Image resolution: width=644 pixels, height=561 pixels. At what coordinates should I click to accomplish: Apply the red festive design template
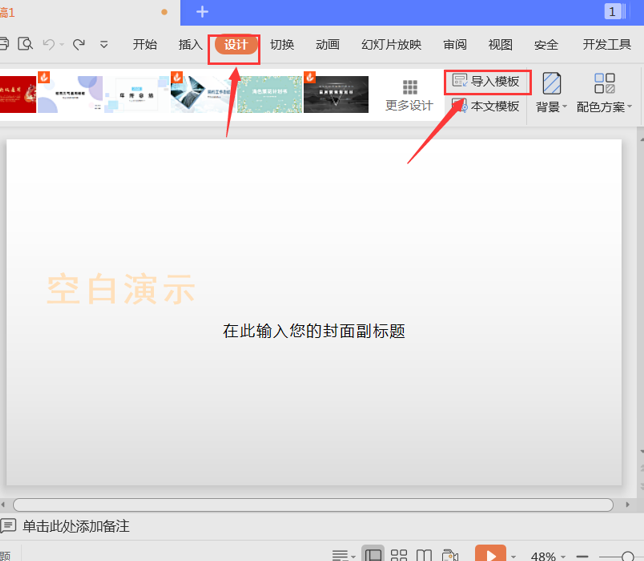(18, 94)
